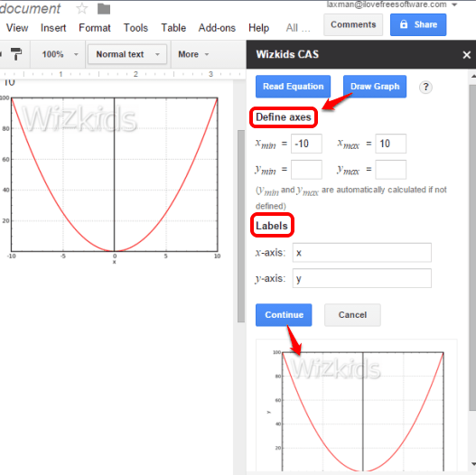This screenshot has height=475, width=476.
Task: Click Continue to insert the graph
Action: point(284,315)
